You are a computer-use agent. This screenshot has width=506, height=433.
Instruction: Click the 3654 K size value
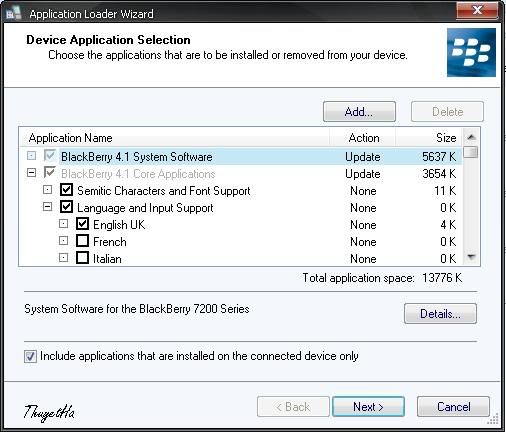click(x=439, y=174)
